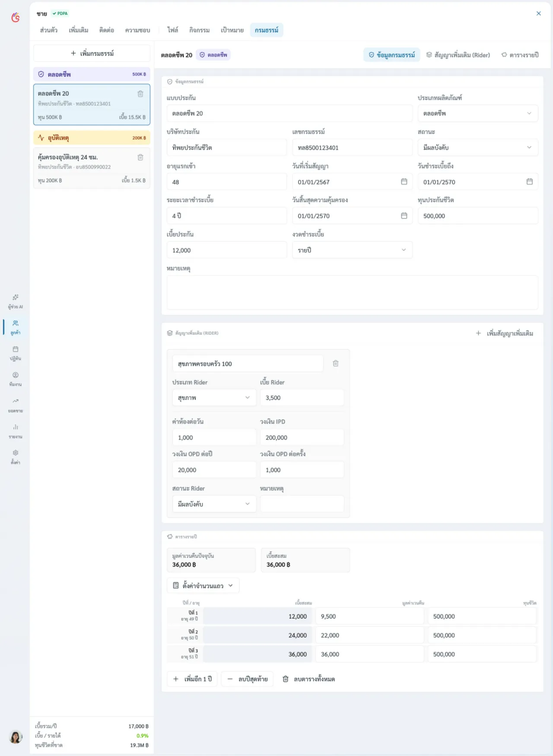
Task: Click the ทุนประกันชีวิต sum insured field
Action: pyautogui.click(x=478, y=216)
